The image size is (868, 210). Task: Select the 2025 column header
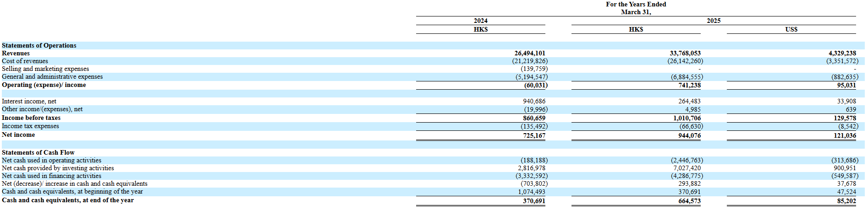click(713, 21)
